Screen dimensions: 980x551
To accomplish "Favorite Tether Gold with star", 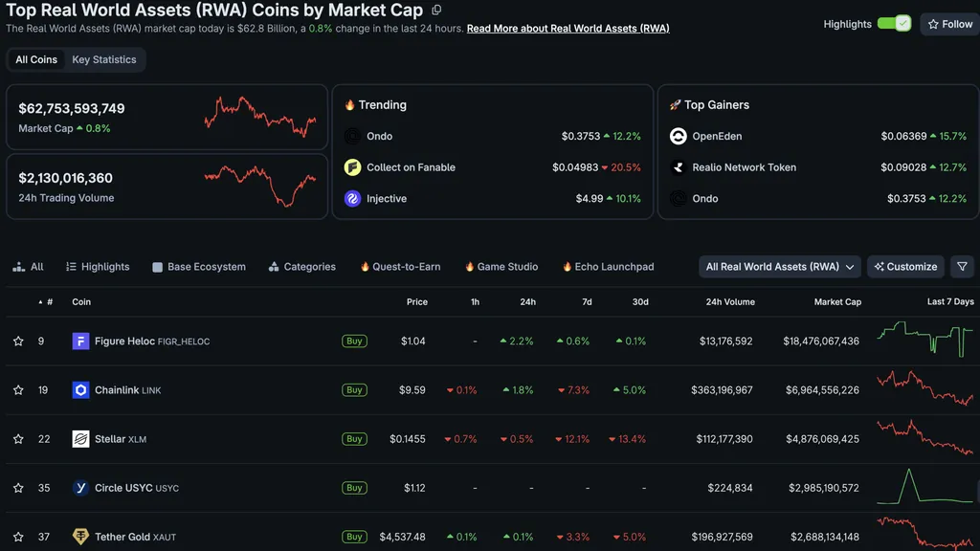I will pos(18,537).
